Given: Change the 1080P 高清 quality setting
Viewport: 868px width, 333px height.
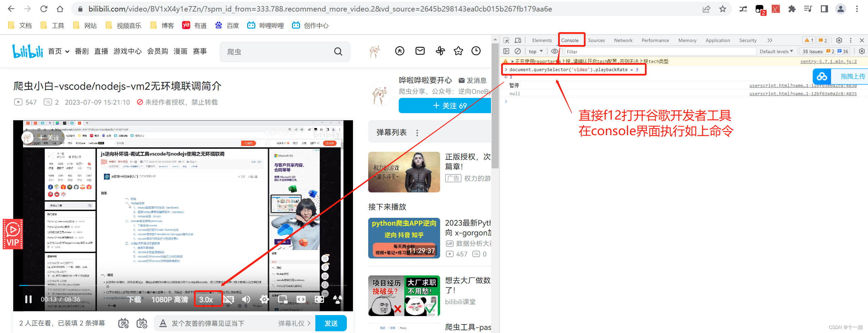Looking at the screenshot, I should click(170, 300).
